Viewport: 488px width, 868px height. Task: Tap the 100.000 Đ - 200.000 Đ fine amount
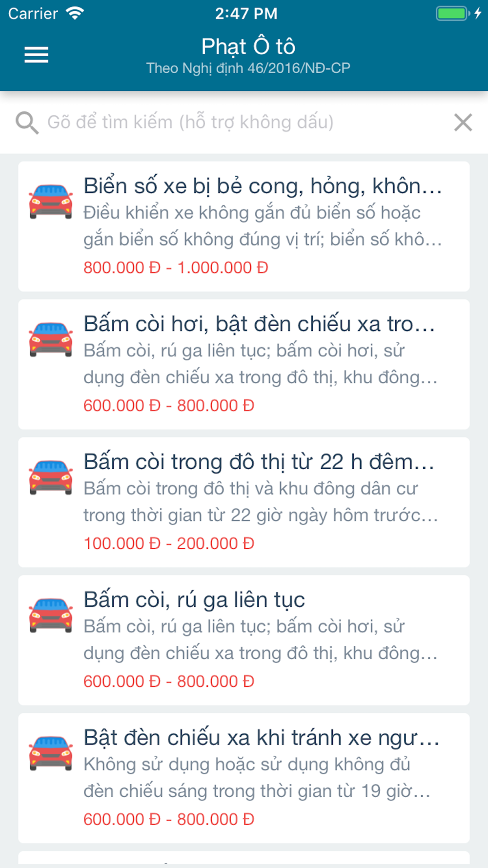pos(169,543)
